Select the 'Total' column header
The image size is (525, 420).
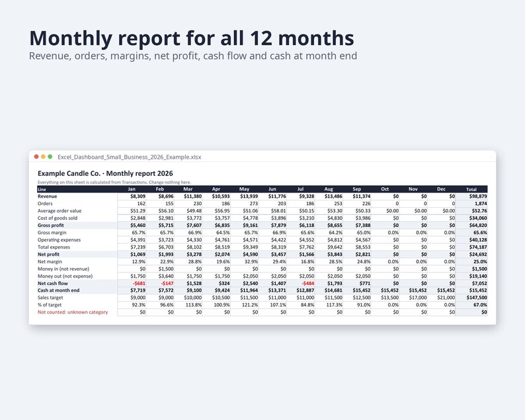click(x=471, y=189)
